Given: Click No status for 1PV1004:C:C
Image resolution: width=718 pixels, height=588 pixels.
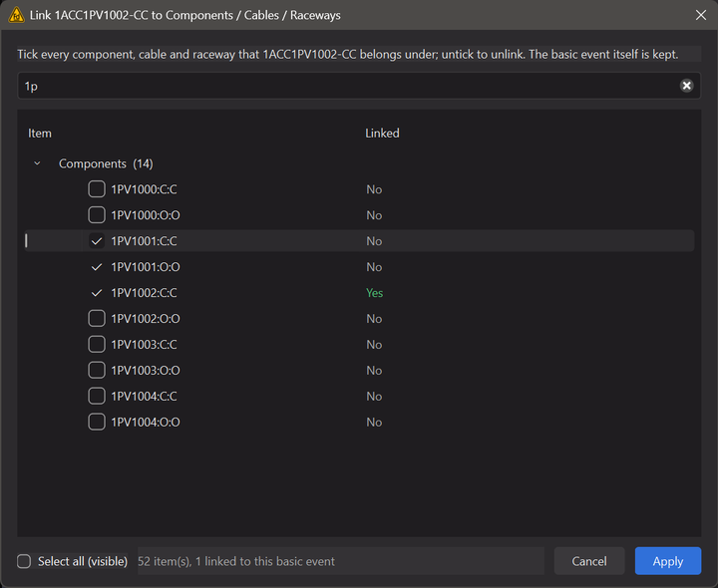Looking at the screenshot, I should pyautogui.click(x=374, y=397).
